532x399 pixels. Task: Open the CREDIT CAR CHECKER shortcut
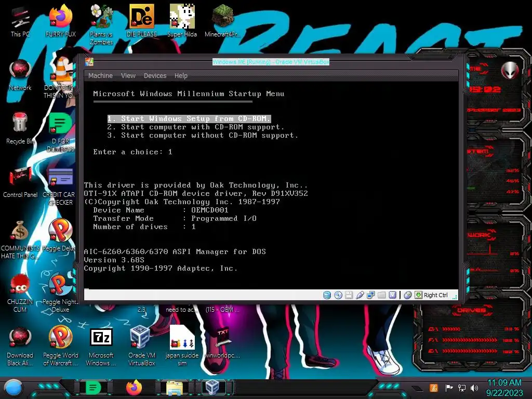point(60,187)
